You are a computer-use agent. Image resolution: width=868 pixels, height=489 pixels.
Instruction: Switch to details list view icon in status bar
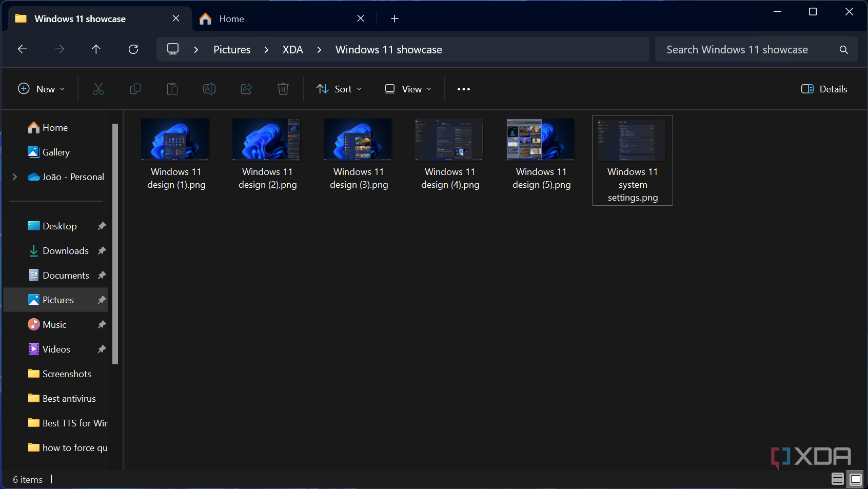coord(838,479)
